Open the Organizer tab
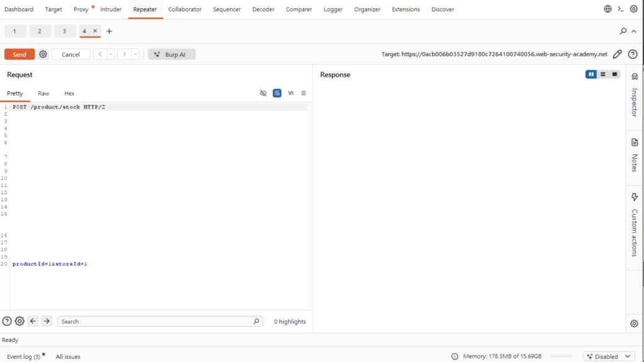The width and height of the screenshot is (644, 362). (x=367, y=9)
